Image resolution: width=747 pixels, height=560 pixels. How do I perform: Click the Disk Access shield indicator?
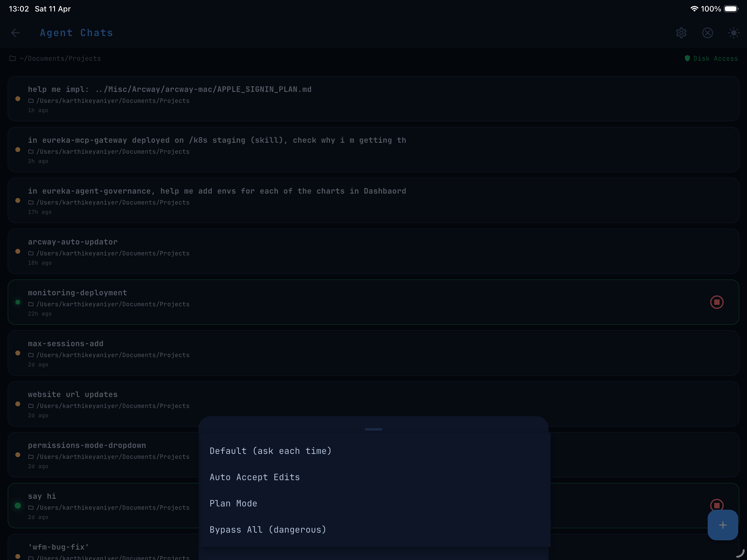[687, 59]
